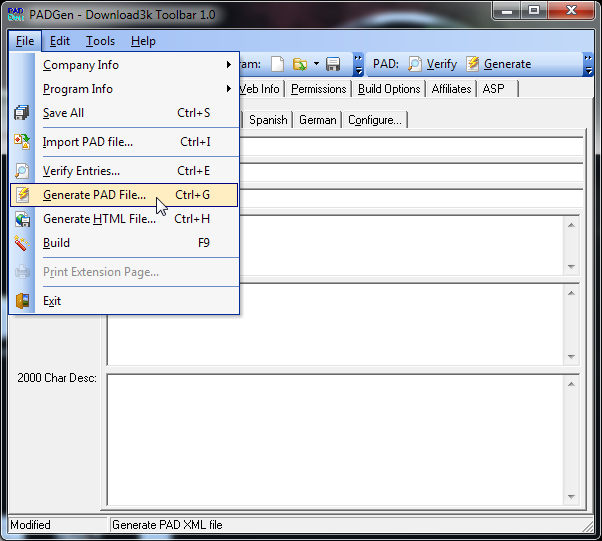Click the Exit door icon in menu

click(22, 301)
